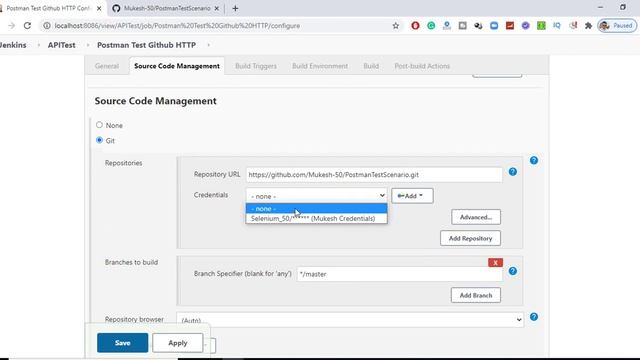Switch to the Build tab
This screenshot has height=360, width=640.
coord(371,66)
